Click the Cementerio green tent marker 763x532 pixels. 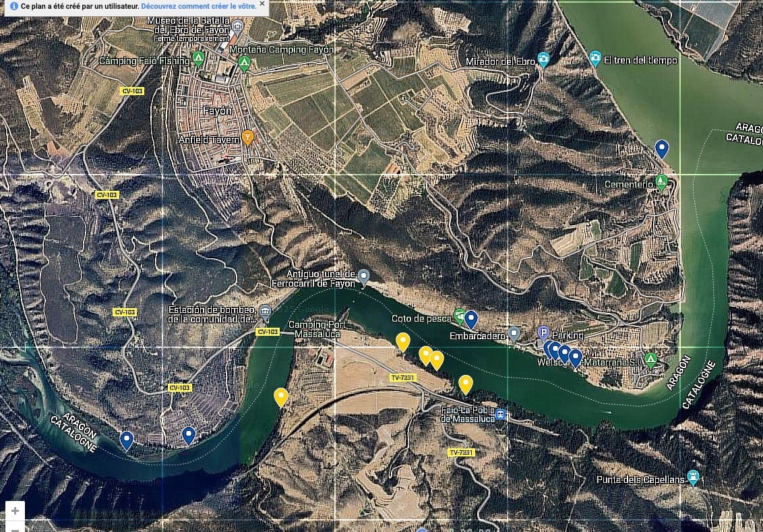662,181
